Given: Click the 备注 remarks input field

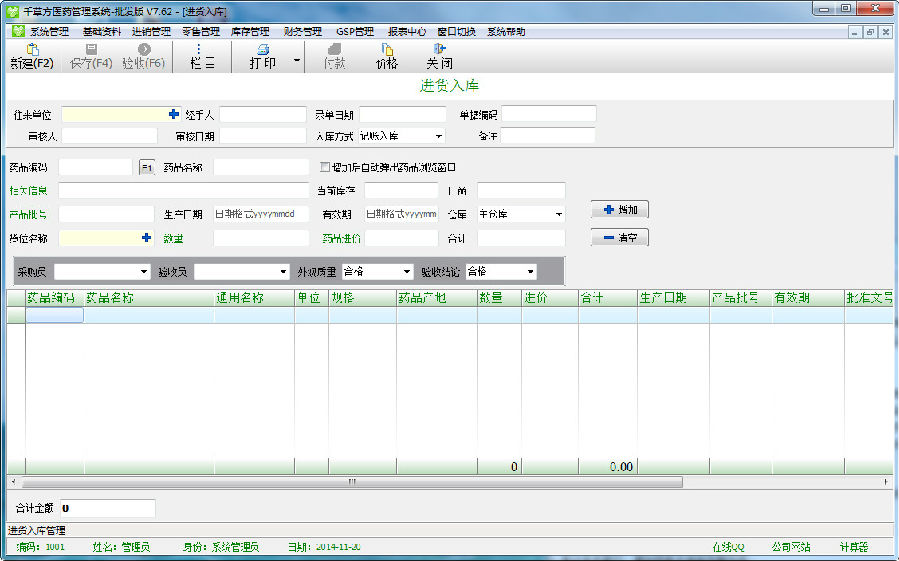Looking at the screenshot, I should click(548, 136).
